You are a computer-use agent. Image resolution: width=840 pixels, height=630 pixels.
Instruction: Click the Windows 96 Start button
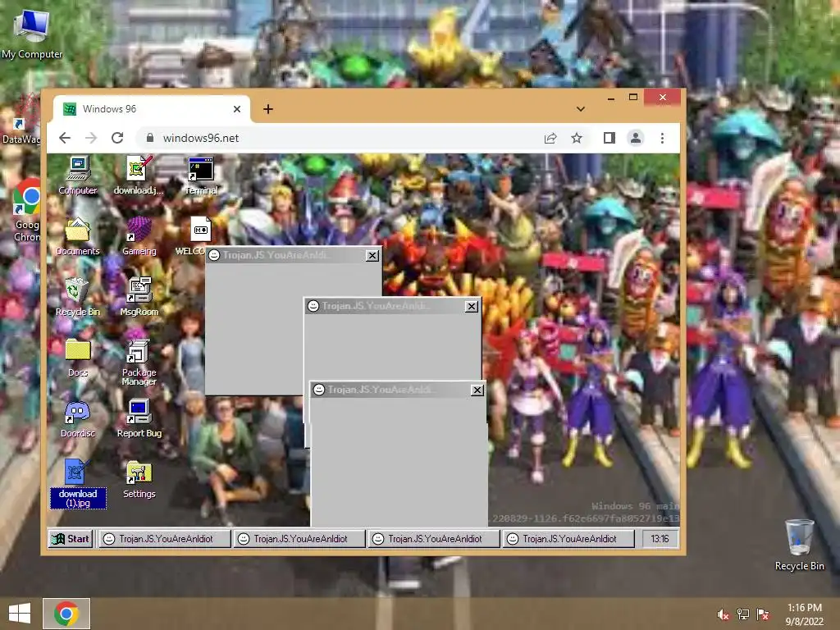pyautogui.click(x=71, y=539)
